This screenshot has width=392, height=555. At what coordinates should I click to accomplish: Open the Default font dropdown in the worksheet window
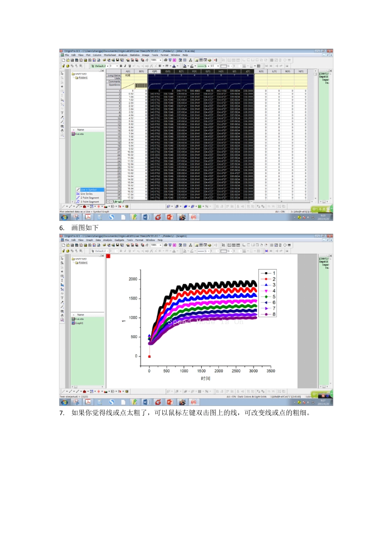pyautogui.click(x=107, y=66)
